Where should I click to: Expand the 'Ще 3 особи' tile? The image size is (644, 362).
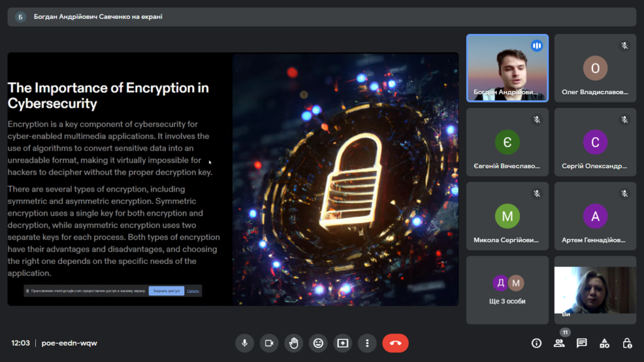pyautogui.click(x=507, y=290)
